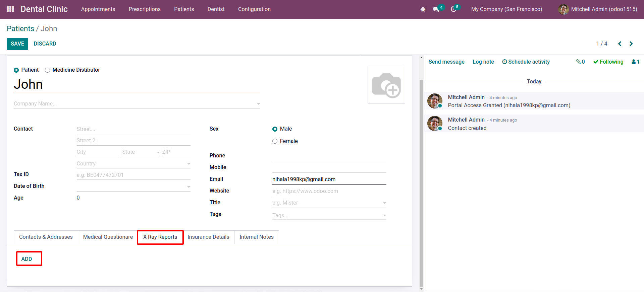Select the Medicine Distibutor radio option

pos(48,70)
